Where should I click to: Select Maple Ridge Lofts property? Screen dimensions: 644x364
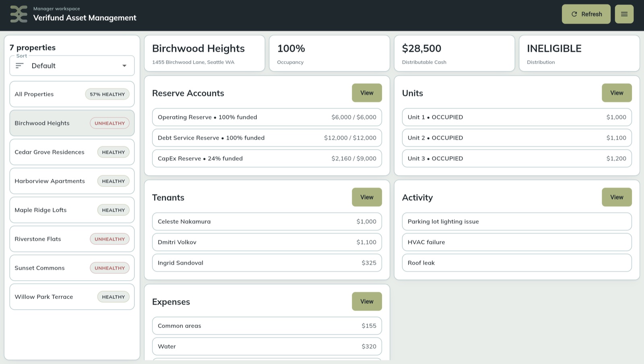pyautogui.click(x=72, y=210)
